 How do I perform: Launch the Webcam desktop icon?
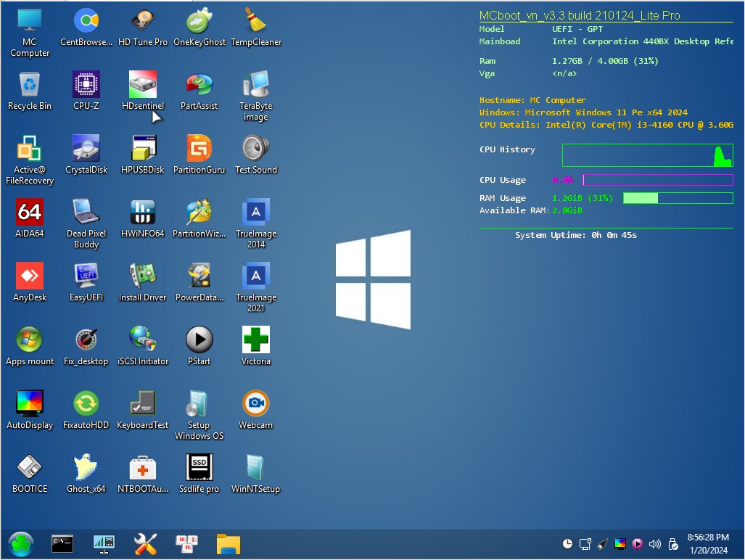[256, 404]
